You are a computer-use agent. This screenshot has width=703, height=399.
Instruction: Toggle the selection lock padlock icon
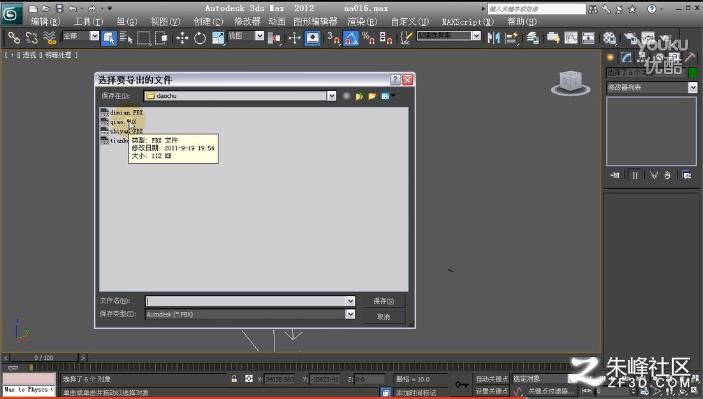click(234, 379)
